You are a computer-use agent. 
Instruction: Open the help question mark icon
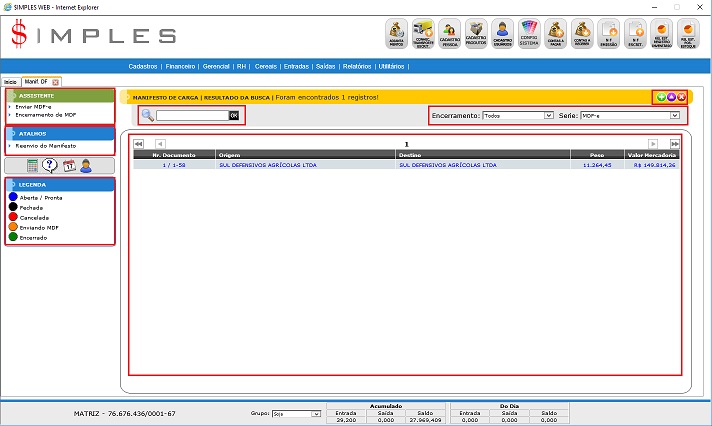pos(49,166)
